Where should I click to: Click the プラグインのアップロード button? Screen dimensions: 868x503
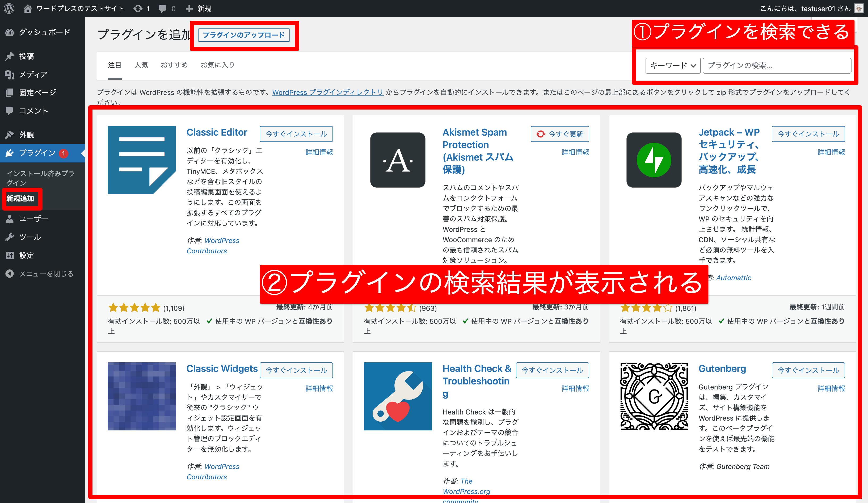click(x=244, y=35)
